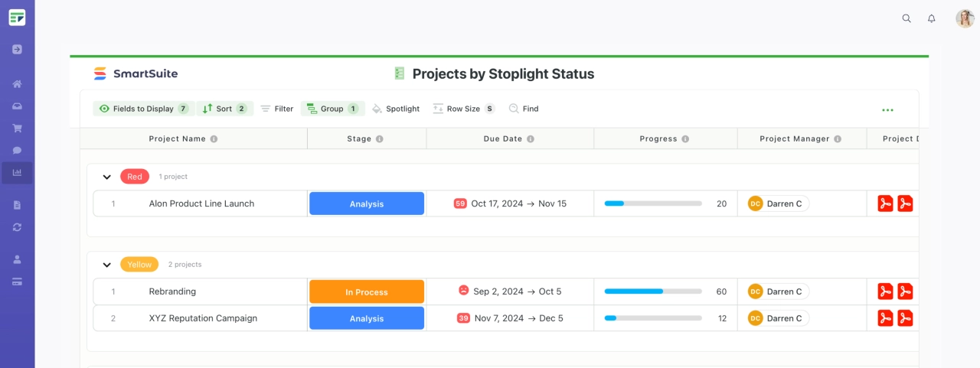The height and width of the screenshot is (368, 980).
Task: Open second PDF attachment for Alon Product Line Launch
Action: (905, 204)
